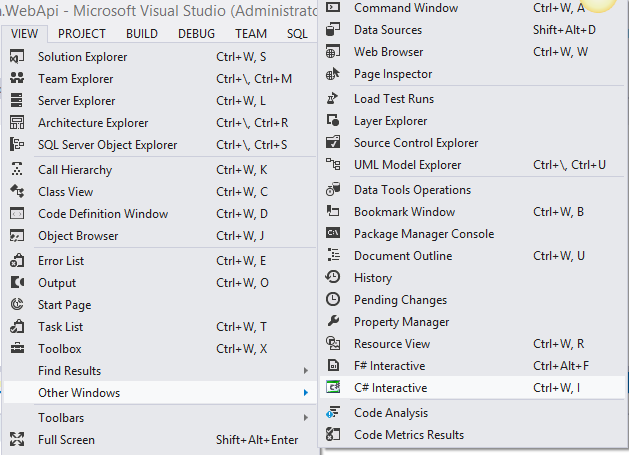Click the History clock icon
Image resolution: width=629 pixels, height=455 pixels.
pyautogui.click(x=333, y=277)
